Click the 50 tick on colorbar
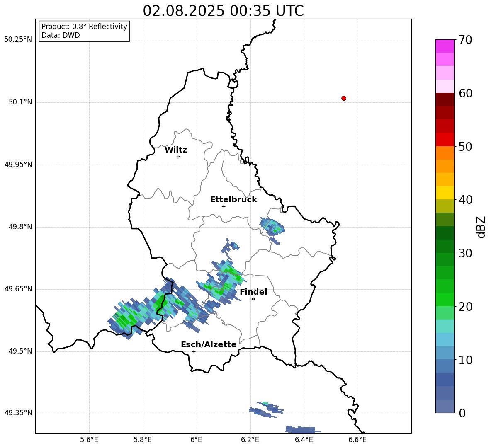Screen dimensions: 491x448 [x=465, y=146]
